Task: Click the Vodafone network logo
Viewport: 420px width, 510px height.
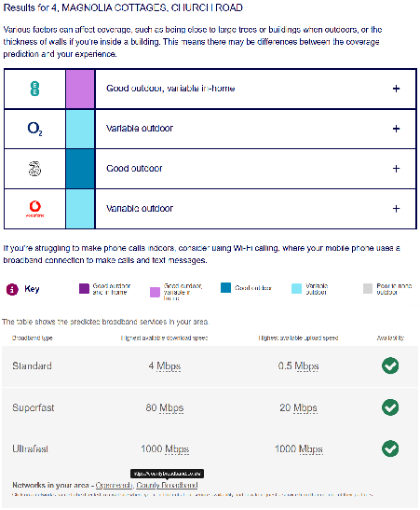Action: tap(34, 209)
